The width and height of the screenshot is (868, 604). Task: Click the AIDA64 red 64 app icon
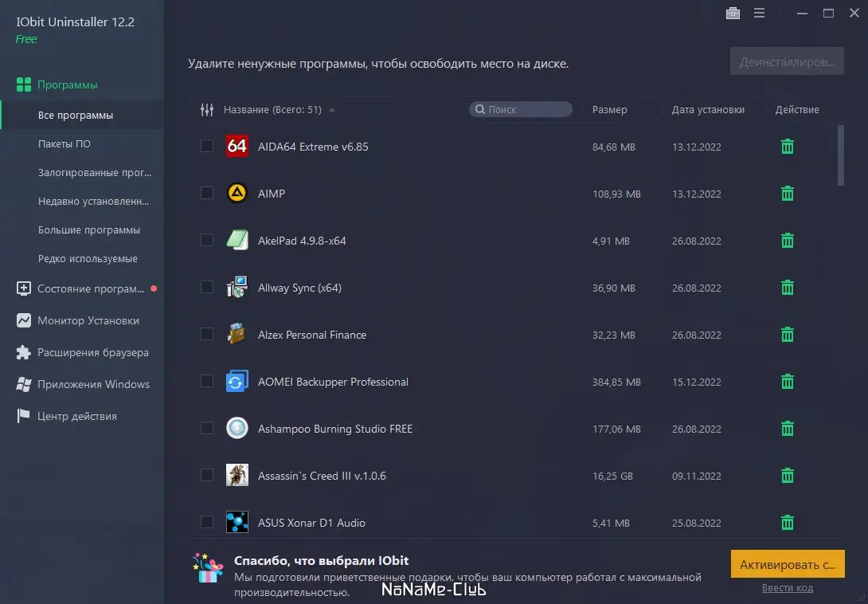(237, 147)
